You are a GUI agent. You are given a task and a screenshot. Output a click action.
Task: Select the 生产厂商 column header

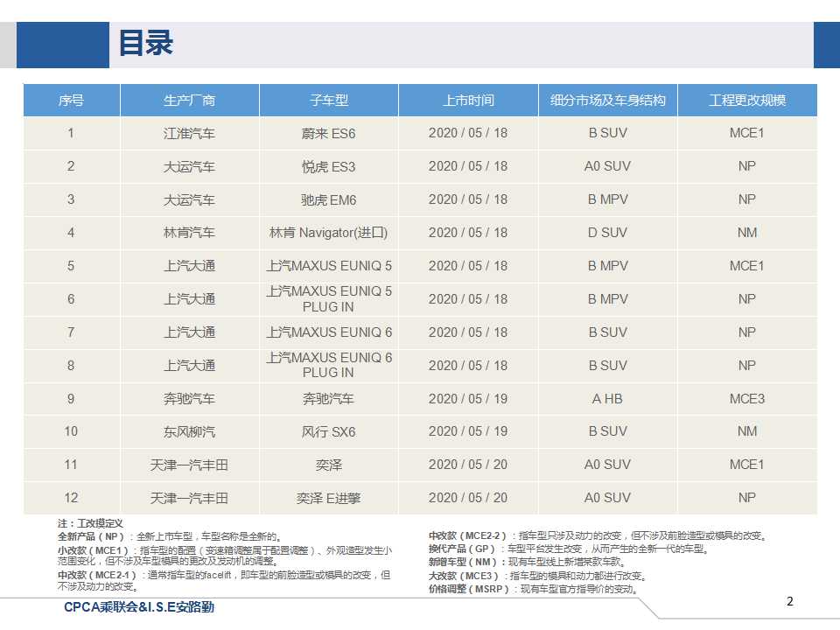click(x=190, y=100)
